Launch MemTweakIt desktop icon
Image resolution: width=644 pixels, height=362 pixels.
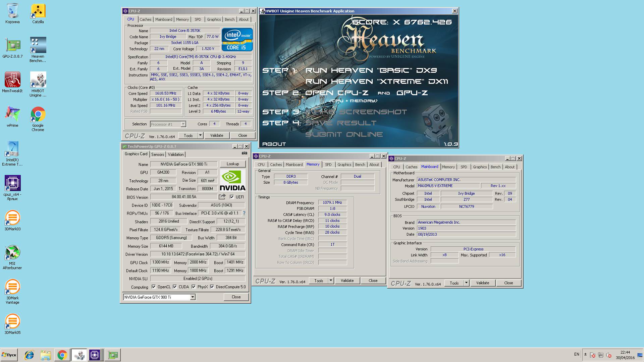click(x=12, y=82)
